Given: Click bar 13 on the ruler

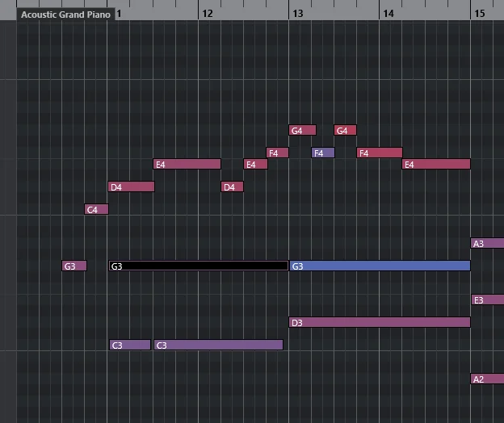Looking at the screenshot, I should click(298, 14).
